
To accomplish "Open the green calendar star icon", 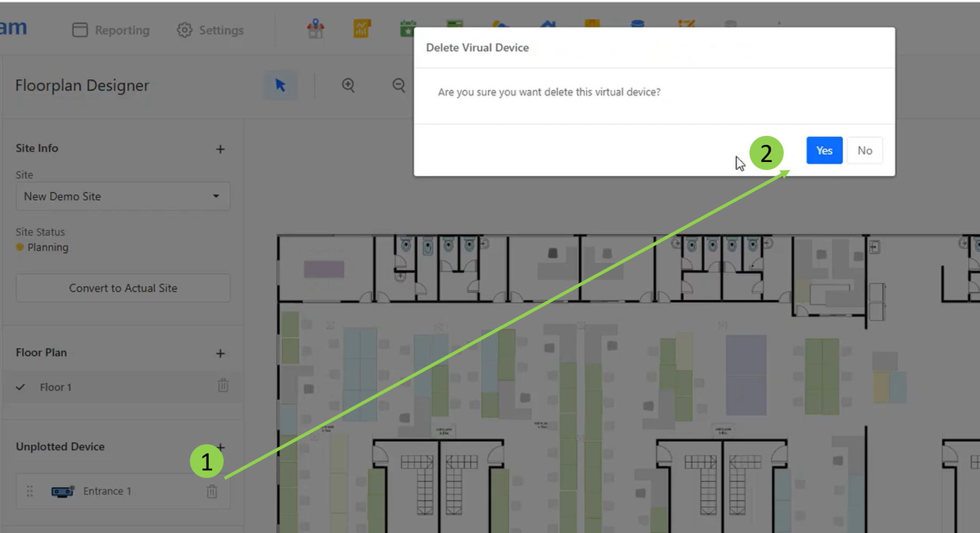I will coord(408,29).
